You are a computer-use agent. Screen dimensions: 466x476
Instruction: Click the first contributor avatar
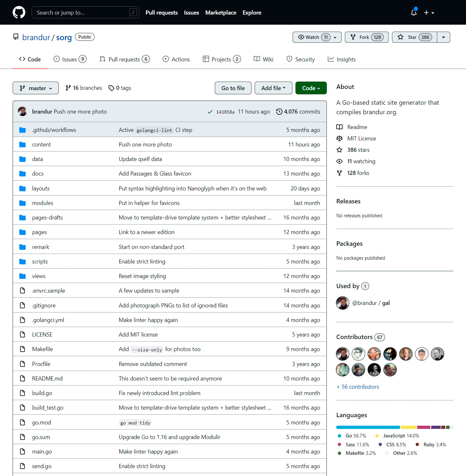point(343,354)
